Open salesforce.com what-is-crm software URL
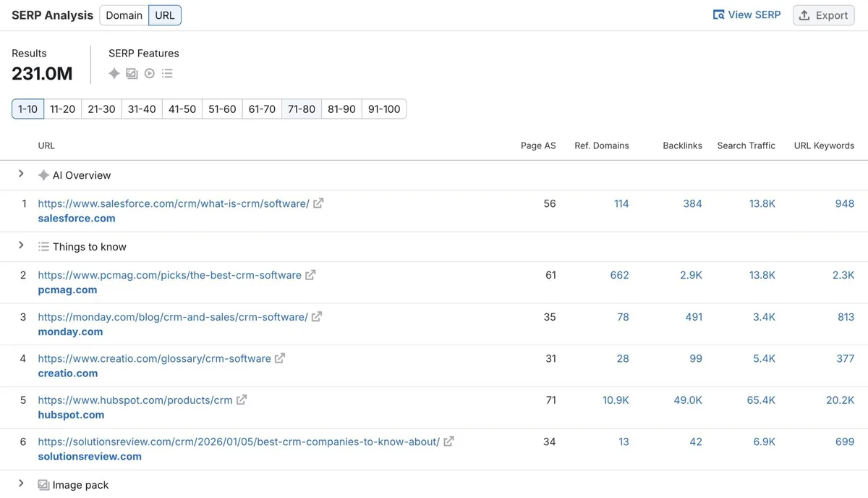868x498 pixels. pos(174,203)
